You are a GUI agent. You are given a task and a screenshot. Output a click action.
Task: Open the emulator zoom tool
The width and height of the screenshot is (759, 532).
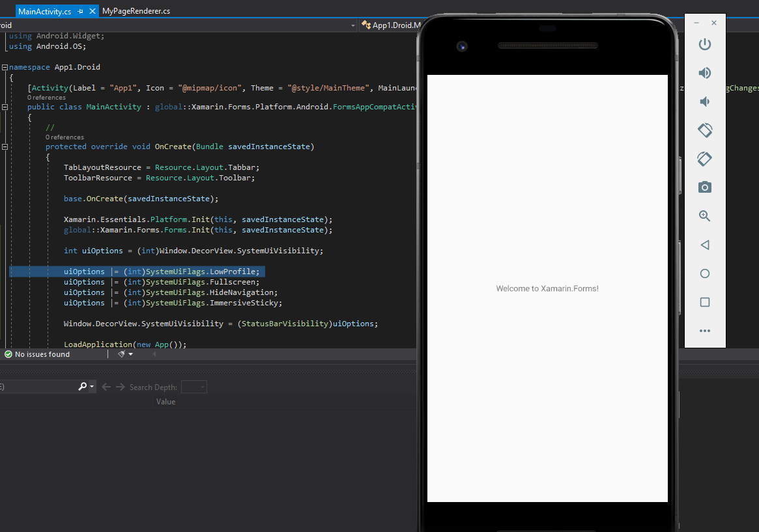click(x=704, y=216)
